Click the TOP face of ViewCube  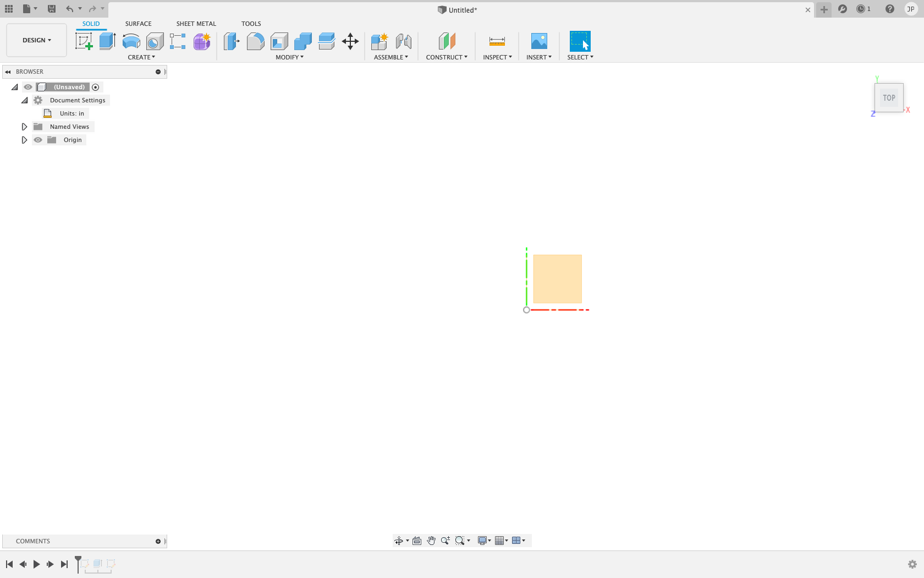point(889,98)
